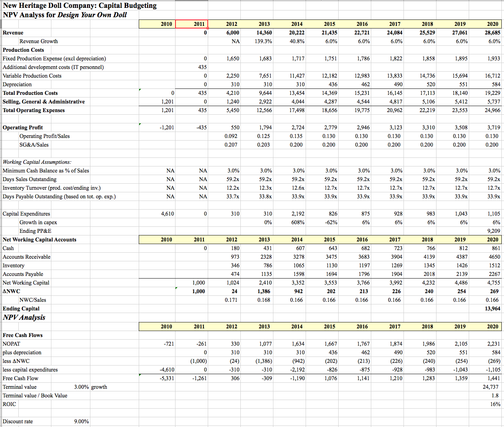Select the 2010 Capital Expenditures value 4,610
504x427 pixels.
tap(167, 214)
